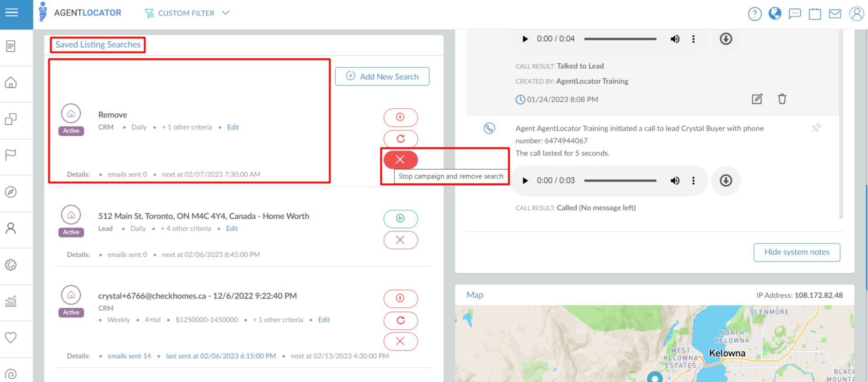The width and height of the screenshot is (868, 382).
Task: Open the user profile icon
Action: [x=856, y=14]
